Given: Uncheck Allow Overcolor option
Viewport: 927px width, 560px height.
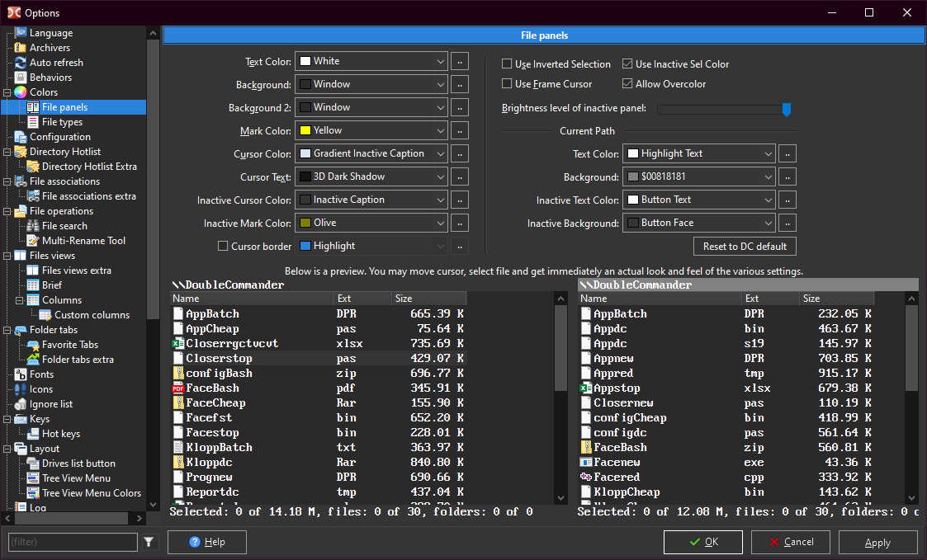Looking at the screenshot, I should pyautogui.click(x=627, y=84).
